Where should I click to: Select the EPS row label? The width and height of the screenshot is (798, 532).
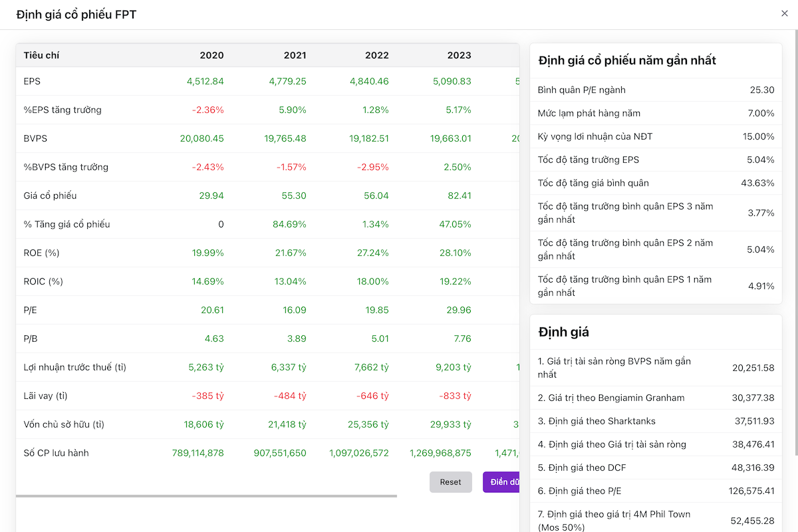[x=32, y=81]
